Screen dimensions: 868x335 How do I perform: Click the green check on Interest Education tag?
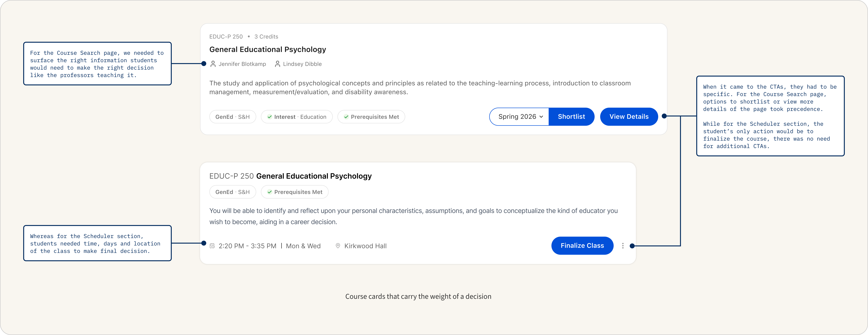pyautogui.click(x=270, y=117)
